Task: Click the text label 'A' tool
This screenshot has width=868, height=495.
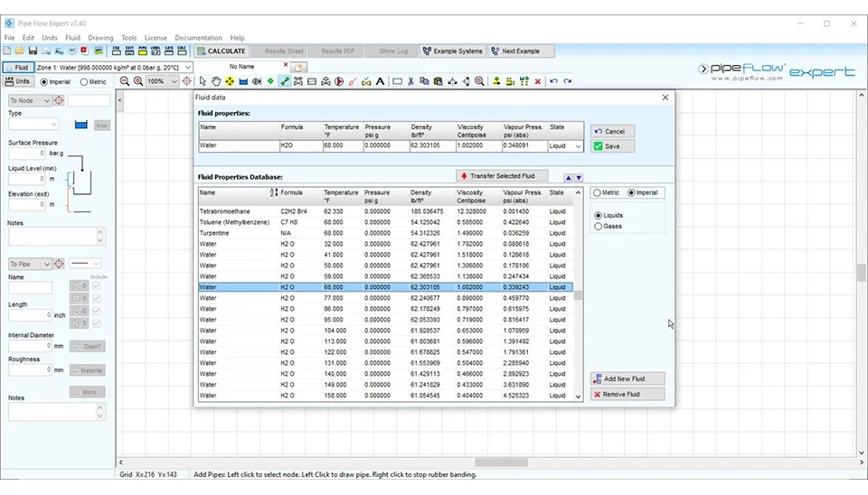Action: pyautogui.click(x=381, y=81)
